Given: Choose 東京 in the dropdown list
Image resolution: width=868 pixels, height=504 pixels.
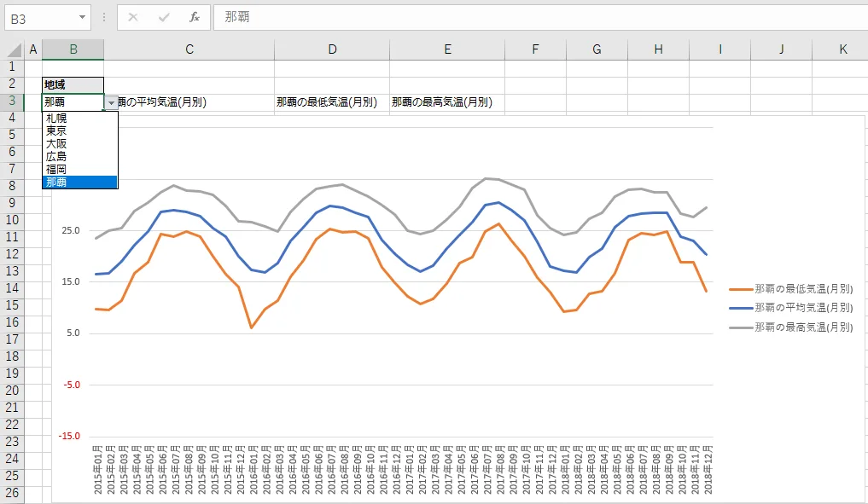Looking at the screenshot, I should (56, 131).
